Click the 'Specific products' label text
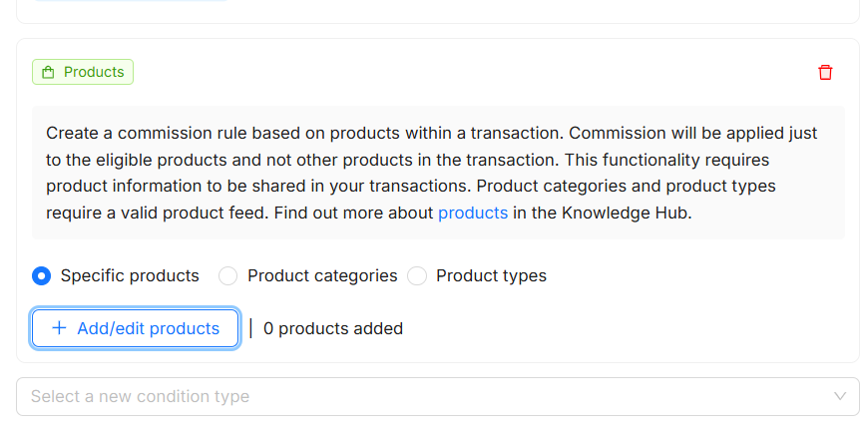The height and width of the screenshot is (443, 868). pos(130,276)
